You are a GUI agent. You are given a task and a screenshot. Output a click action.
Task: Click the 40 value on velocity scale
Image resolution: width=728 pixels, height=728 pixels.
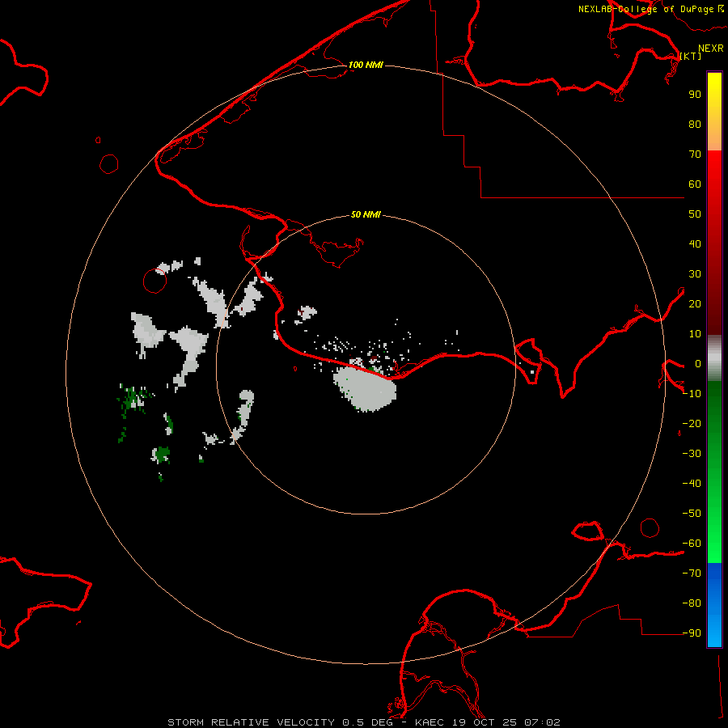click(695, 244)
